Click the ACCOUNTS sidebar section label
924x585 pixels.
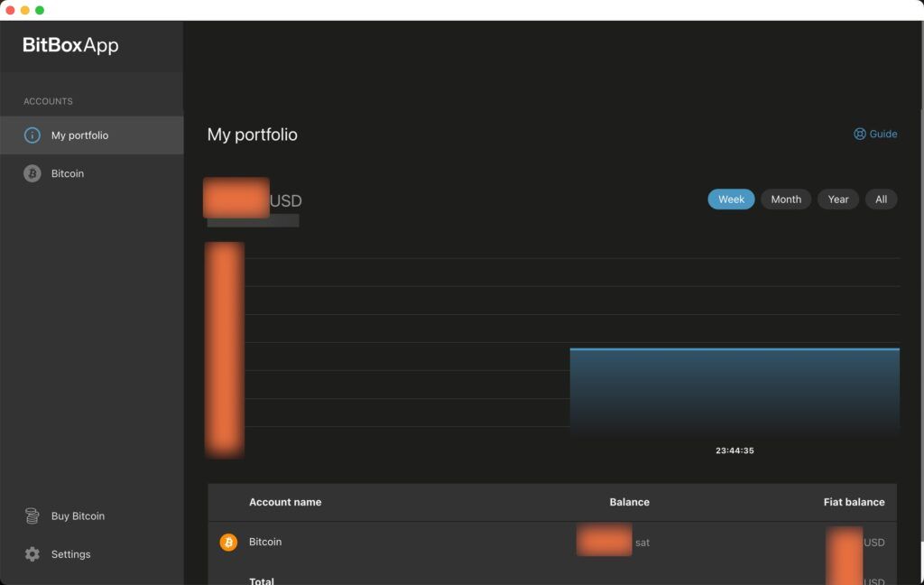coord(49,101)
